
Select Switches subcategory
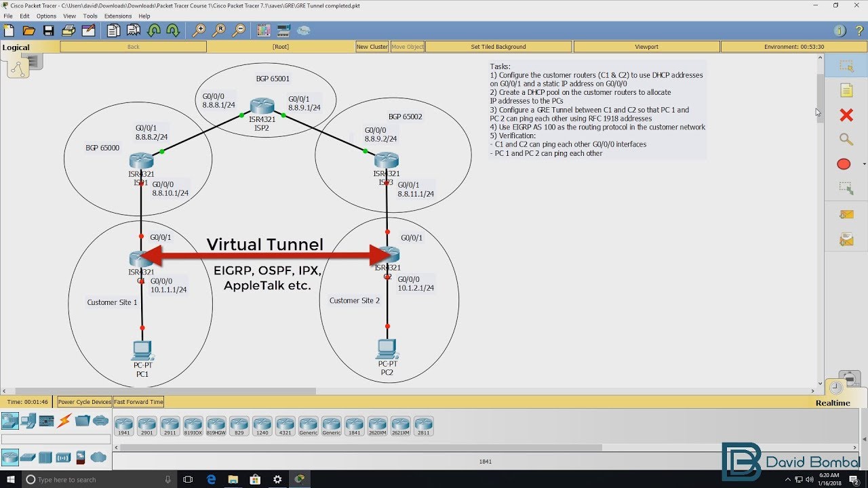point(28,457)
